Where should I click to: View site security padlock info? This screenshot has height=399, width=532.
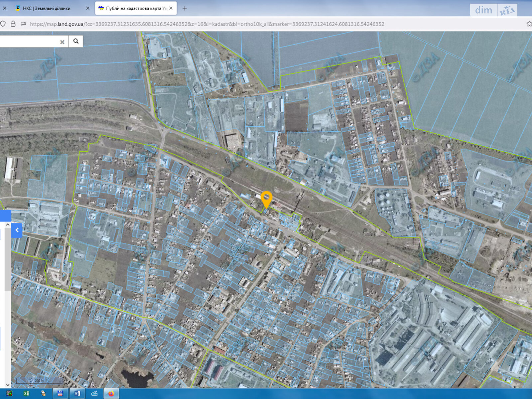[x=13, y=24]
